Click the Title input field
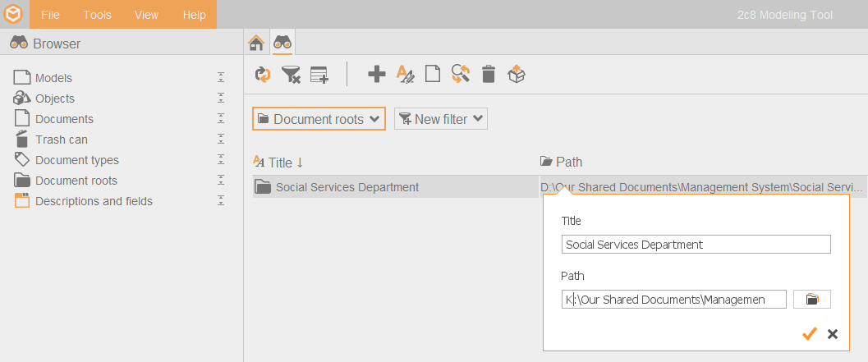This screenshot has height=362, width=868. 696,244
